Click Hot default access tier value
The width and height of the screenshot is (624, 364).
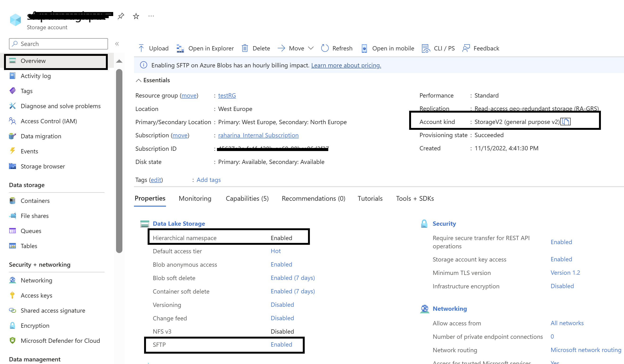(276, 251)
